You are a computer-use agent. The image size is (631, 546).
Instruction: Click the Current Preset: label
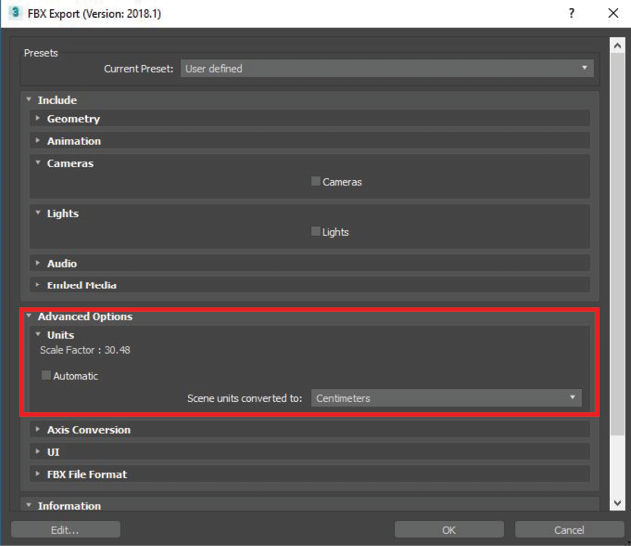(138, 69)
